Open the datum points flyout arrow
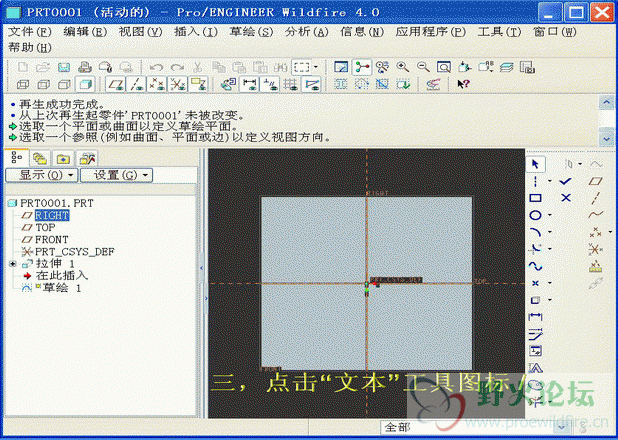Screen dimensions: 618x440 coord(611,232)
